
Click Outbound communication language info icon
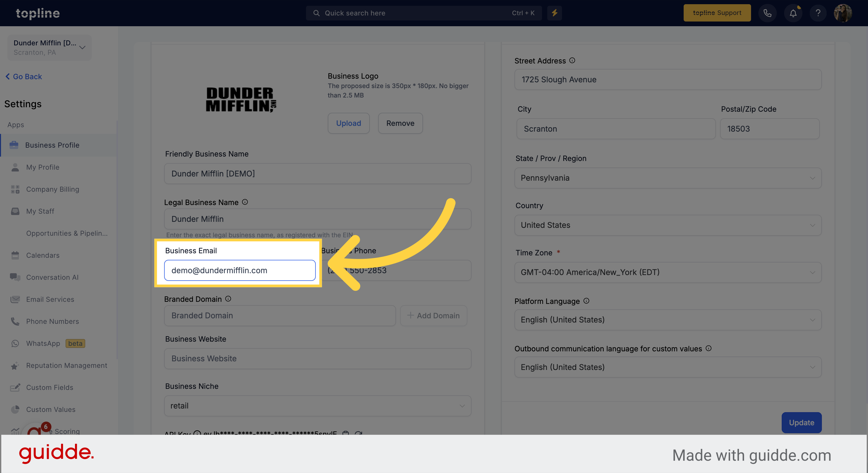pyautogui.click(x=709, y=348)
